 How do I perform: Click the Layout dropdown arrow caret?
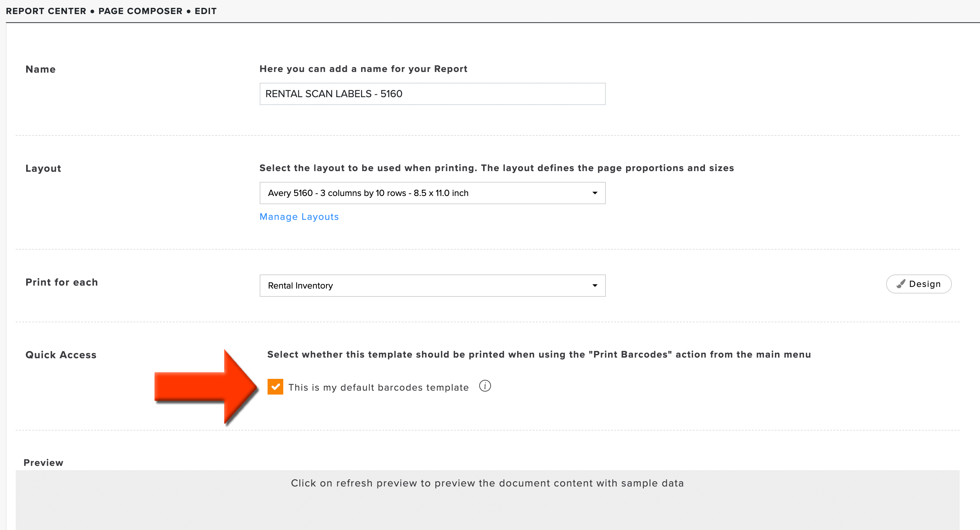click(595, 193)
